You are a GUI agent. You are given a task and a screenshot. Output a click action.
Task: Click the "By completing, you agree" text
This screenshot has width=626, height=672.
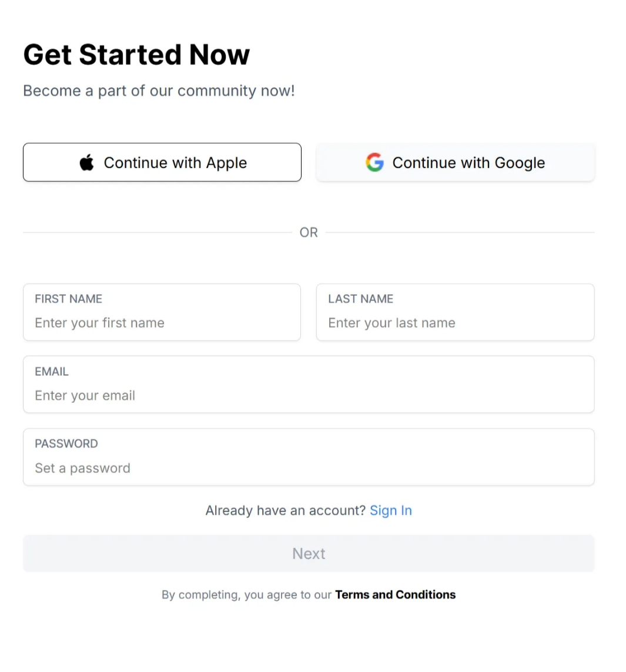(x=247, y=594)
